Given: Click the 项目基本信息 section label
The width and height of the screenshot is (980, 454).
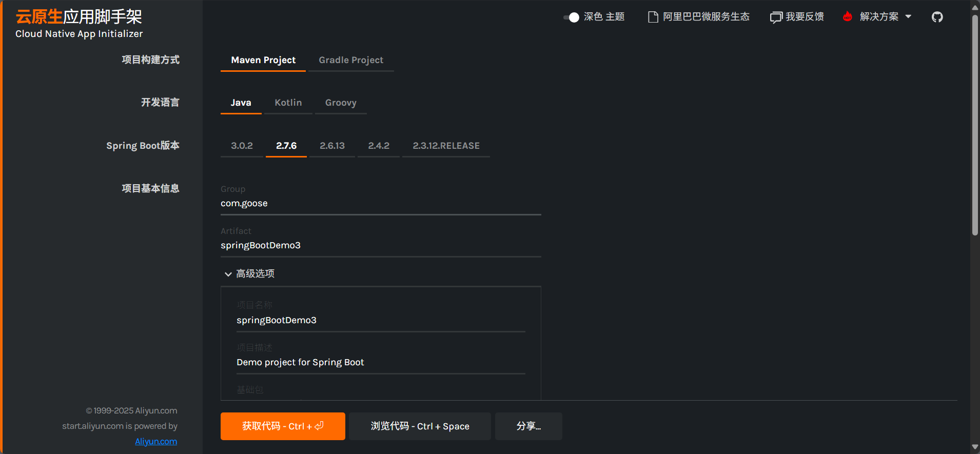Looking at the screenshot, I should 150,188.
